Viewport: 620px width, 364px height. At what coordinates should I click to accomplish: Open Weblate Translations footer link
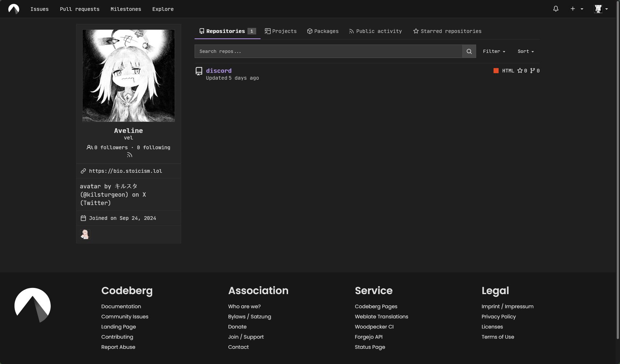coord(382,317)
